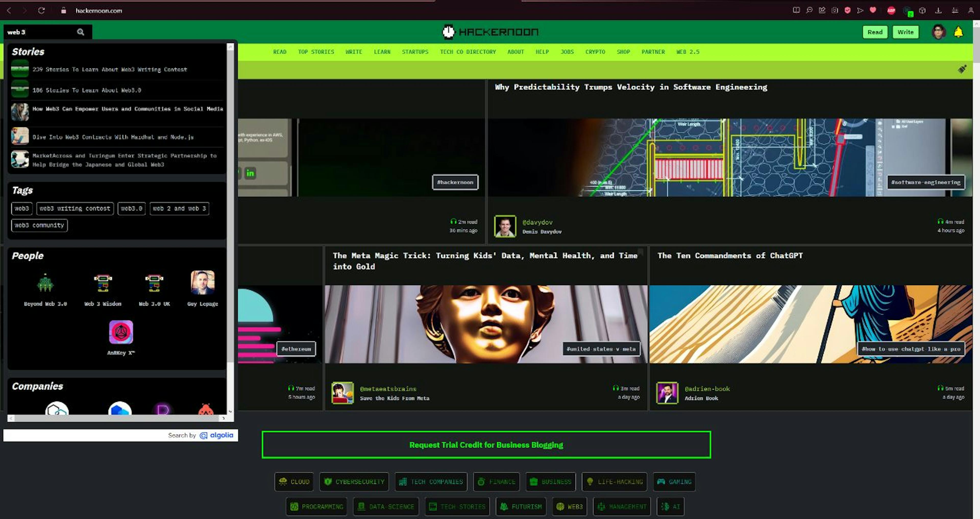The image size is (980, 519).
Task: Open the AnRKey X profile icon
Action: click(121, 332)
